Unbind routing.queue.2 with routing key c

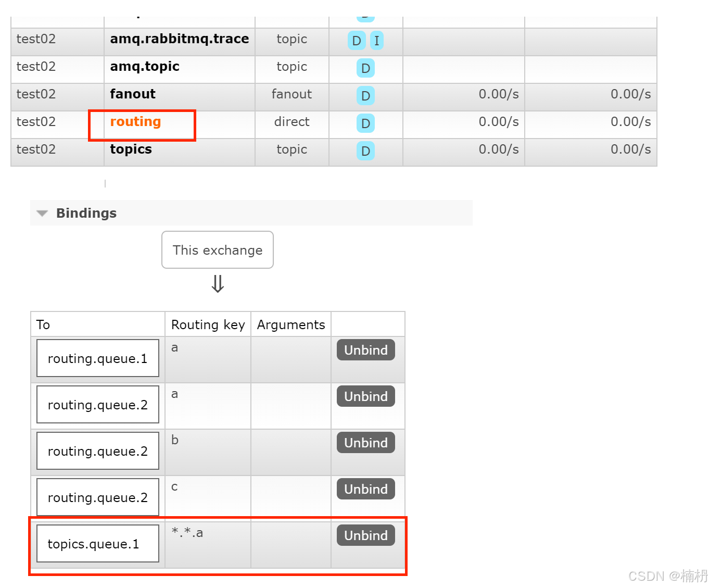(365, 489)
